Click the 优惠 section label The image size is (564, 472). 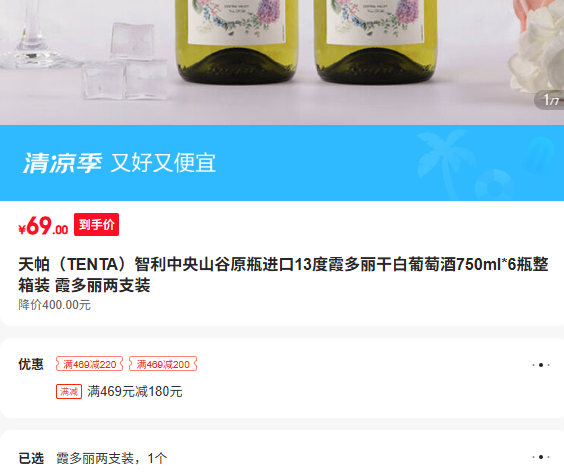coord(31,364)
